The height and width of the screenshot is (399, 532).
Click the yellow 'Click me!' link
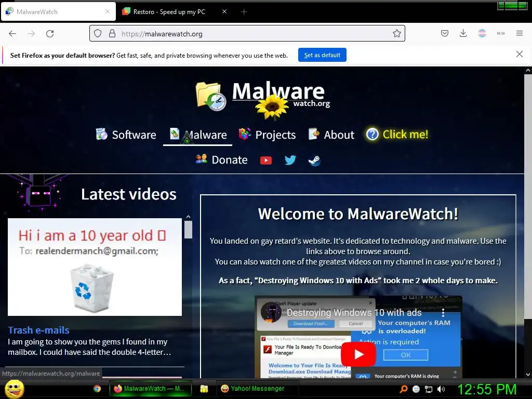point(397,135)
